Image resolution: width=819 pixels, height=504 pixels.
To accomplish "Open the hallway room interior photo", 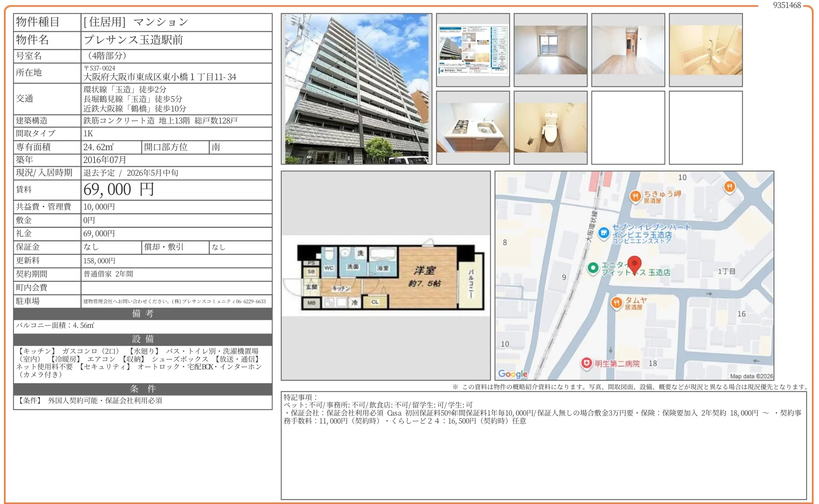I will (628, 50).
